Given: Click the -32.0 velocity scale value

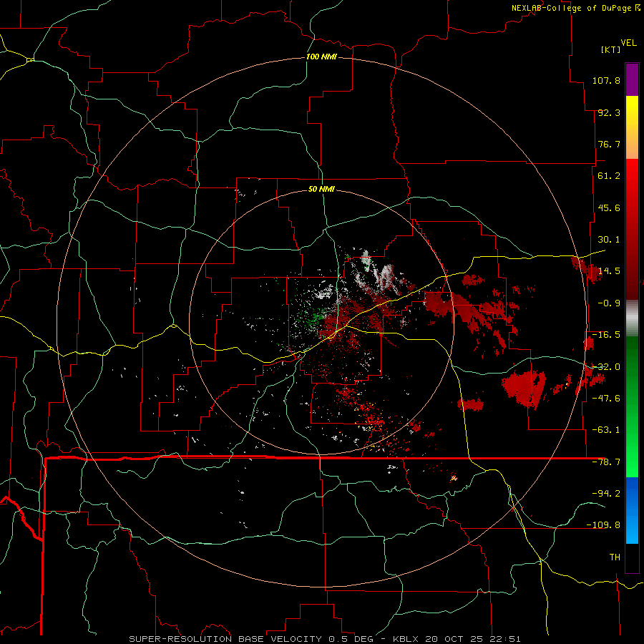Looking at the screenshot, I should (606, 367).
